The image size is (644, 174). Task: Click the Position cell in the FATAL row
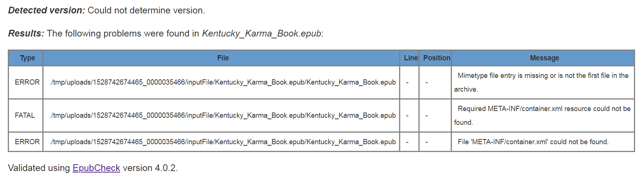[427, 116]
